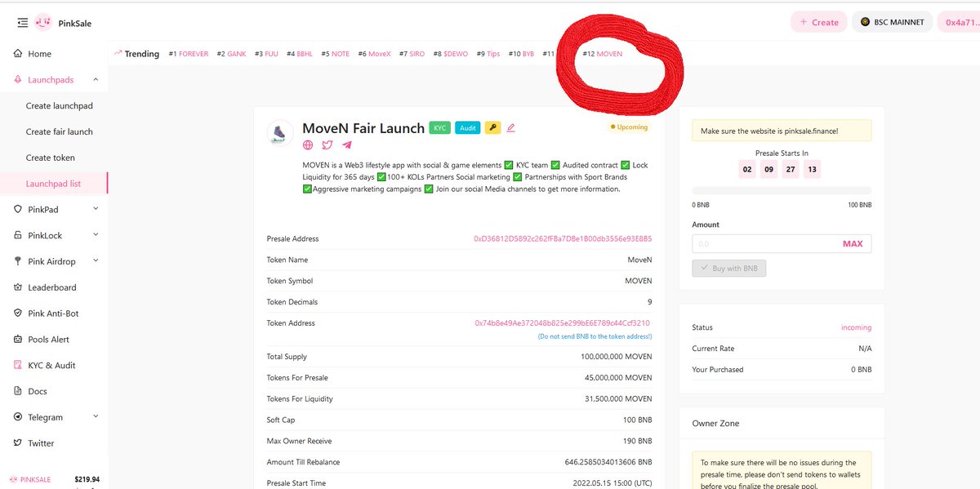Screen dimensions: 980x489
Task: Click the "646.2585034013606 BNB" value
Action: tap(608, 462)
